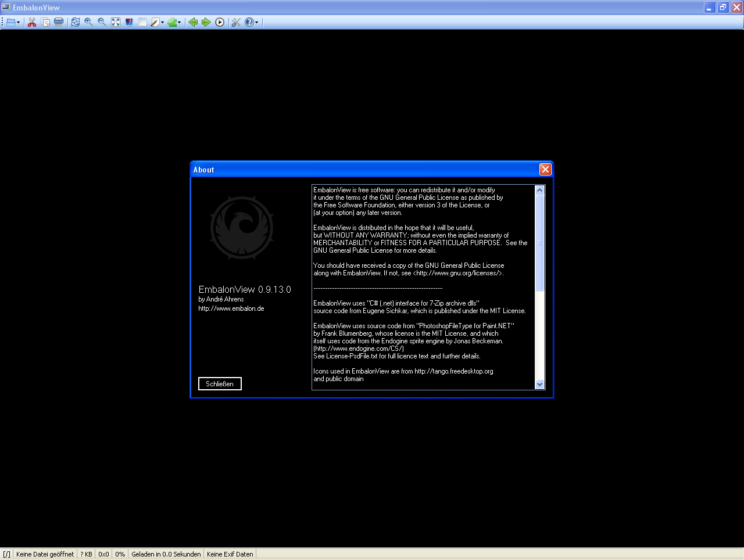
Task: Click the grid thumbnail table icon
Action: (x=142, y=22)
